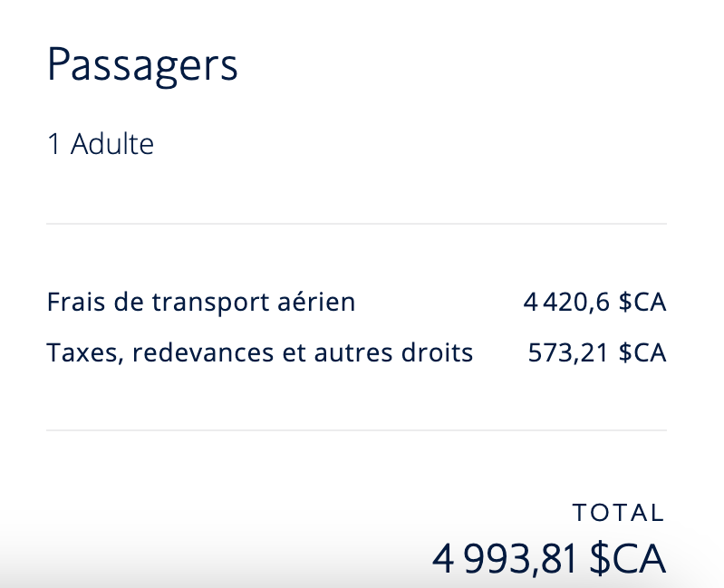Click "$CA" beside the 573,21 amount

click(x=642, y=352)
